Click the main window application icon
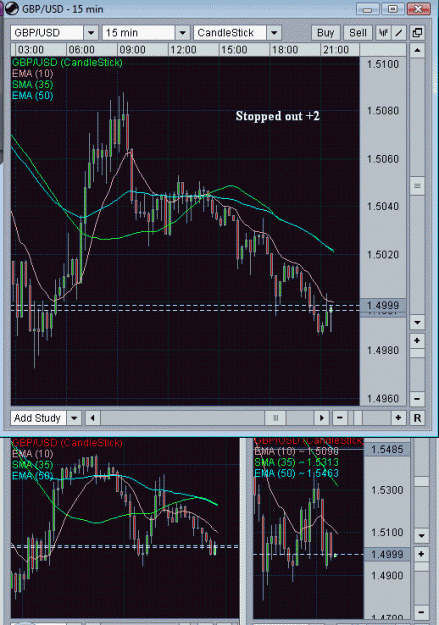This screenshot has width=439, height=625. (12, 8)
